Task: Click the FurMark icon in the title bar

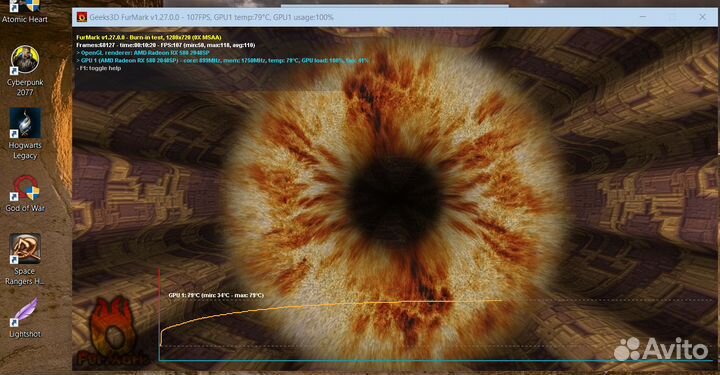Action: [x=81, y=17]
